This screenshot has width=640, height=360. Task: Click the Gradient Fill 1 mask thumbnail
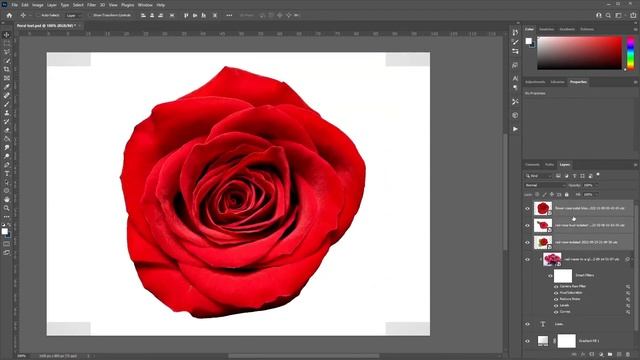567,341
